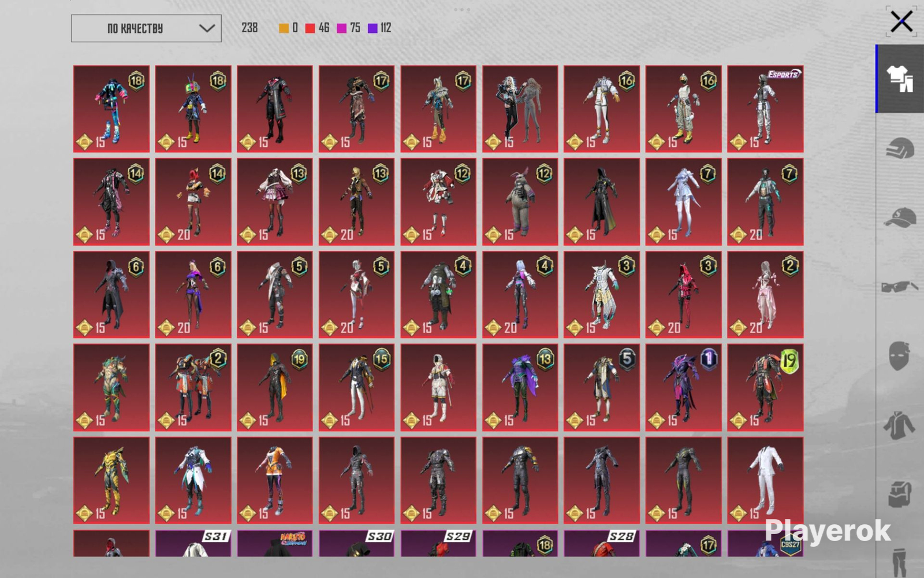Select the yellow-boots outfit with badge 16
924x578 pixels.
pos(684,109)
